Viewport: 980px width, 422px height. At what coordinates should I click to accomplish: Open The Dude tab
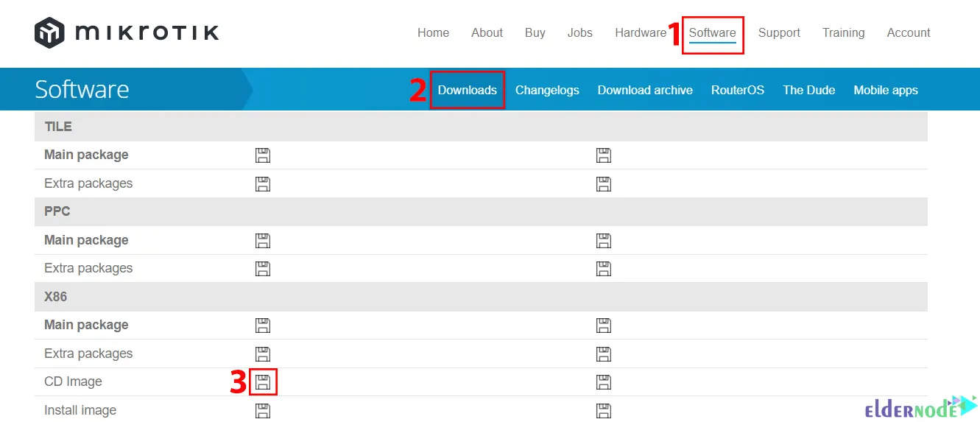[809, 90]
